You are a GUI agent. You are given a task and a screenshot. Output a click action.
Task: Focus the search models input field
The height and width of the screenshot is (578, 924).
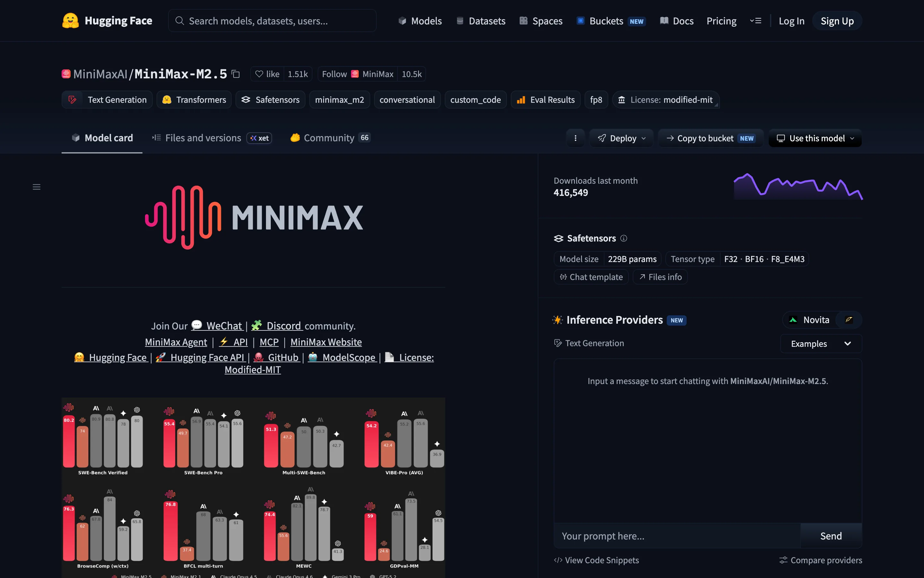coord(272,21)
